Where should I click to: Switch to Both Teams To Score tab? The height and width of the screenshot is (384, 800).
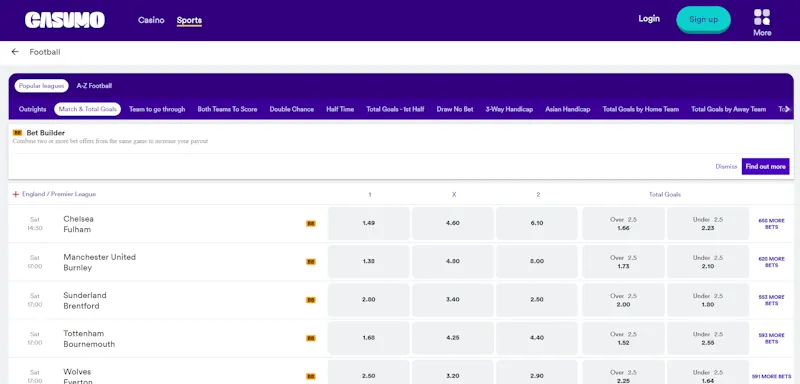click(228, 109)
